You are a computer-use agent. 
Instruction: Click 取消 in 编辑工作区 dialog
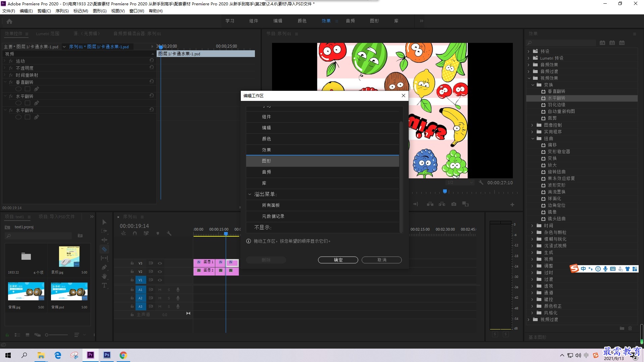pyautogui.click(x=382, y=260)
